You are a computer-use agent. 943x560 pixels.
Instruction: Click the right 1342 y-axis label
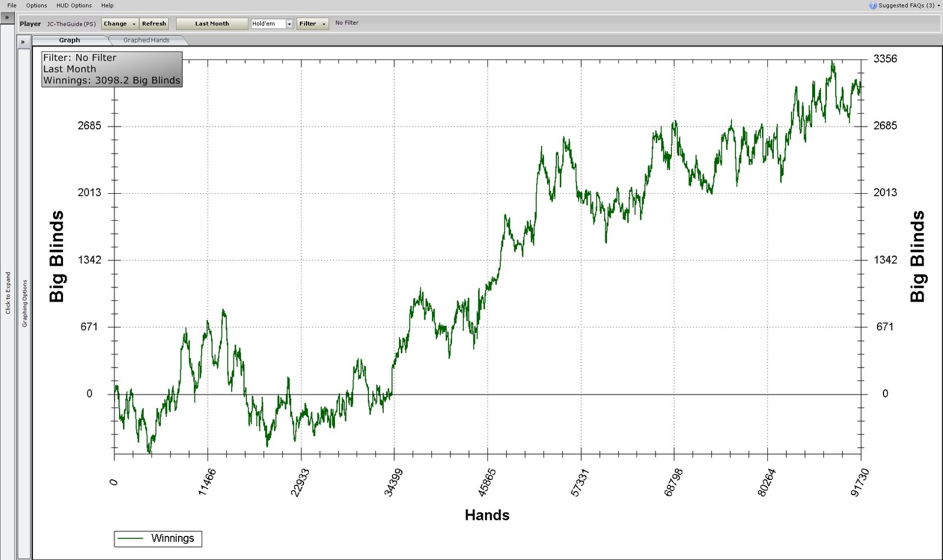[885, 260]
